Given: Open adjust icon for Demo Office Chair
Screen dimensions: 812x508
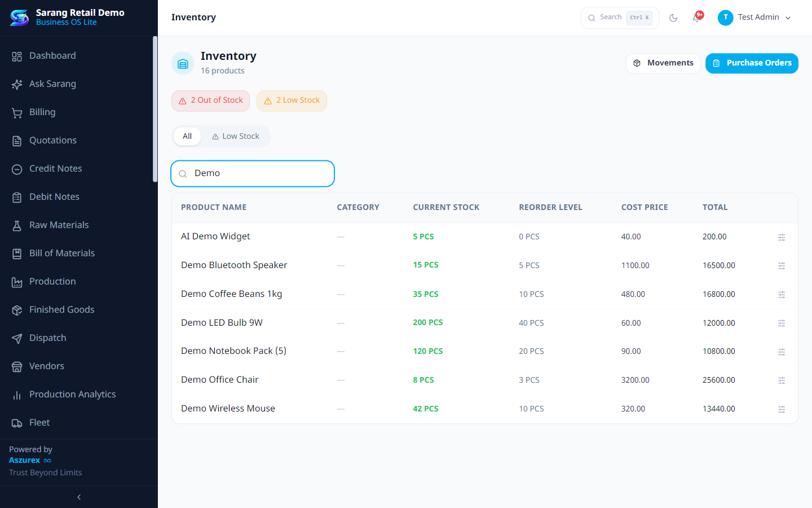Looking at the screenshot, I should pos(782,380).
